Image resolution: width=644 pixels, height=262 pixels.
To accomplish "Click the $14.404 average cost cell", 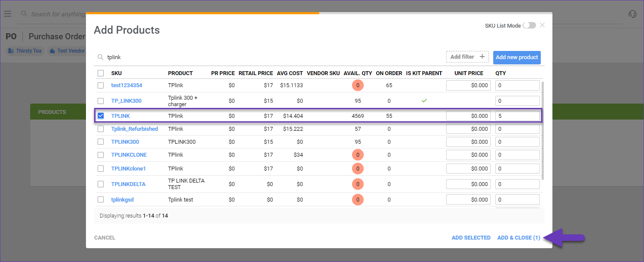I will click(293, 116).
